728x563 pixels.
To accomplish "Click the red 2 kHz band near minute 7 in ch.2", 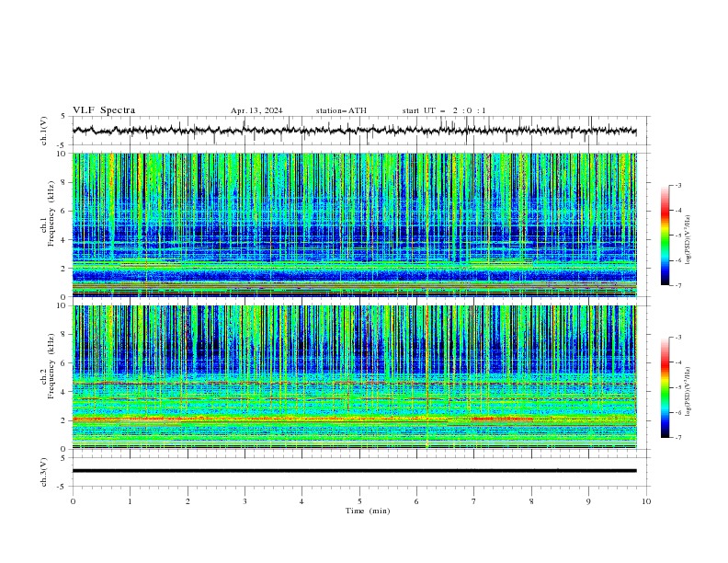I will click(502, 419).
